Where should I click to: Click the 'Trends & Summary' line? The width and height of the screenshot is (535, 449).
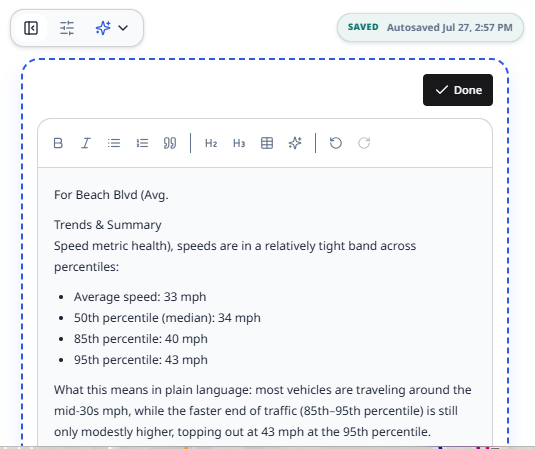108,225
